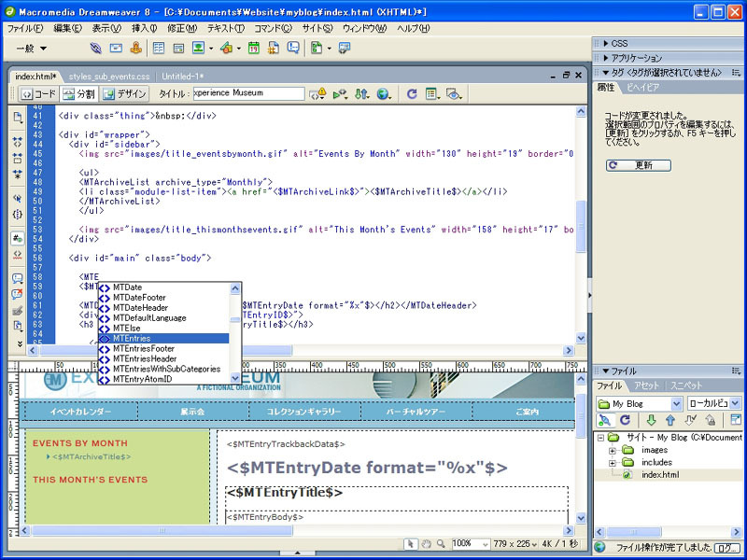Show more coding toolbar buttons chevron

[20, 343]
